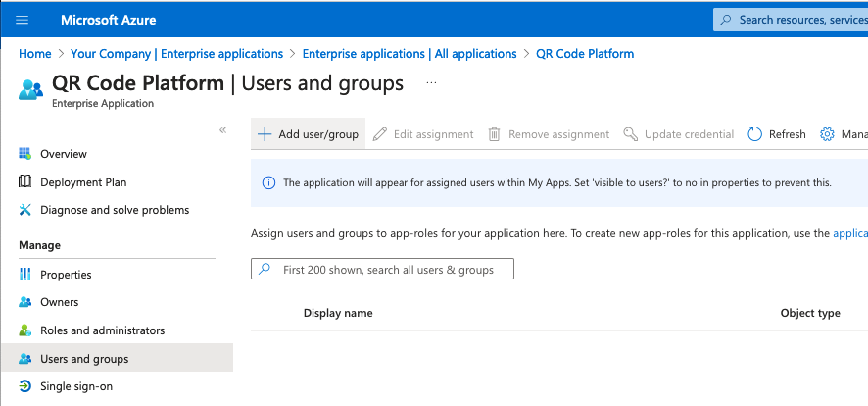This screenshot has width=868, height=406.
Task: Click the Users and groups people icon
Action: tap(24, 358)
